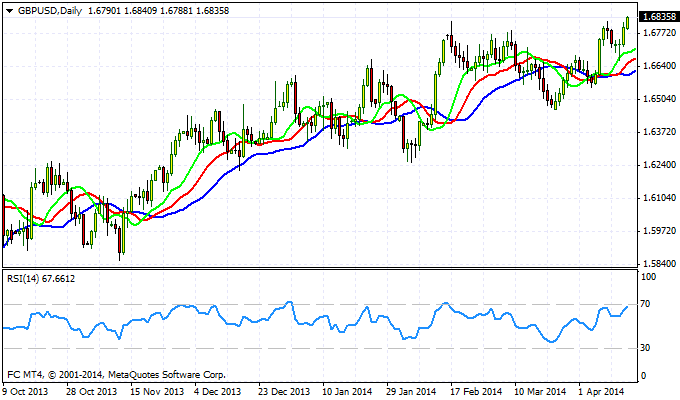The width and height of the screenshot is (680, 400).
Task: Click the 23 Dec 2013 date label
Action: pyautogui.click(x=284, y=392)
